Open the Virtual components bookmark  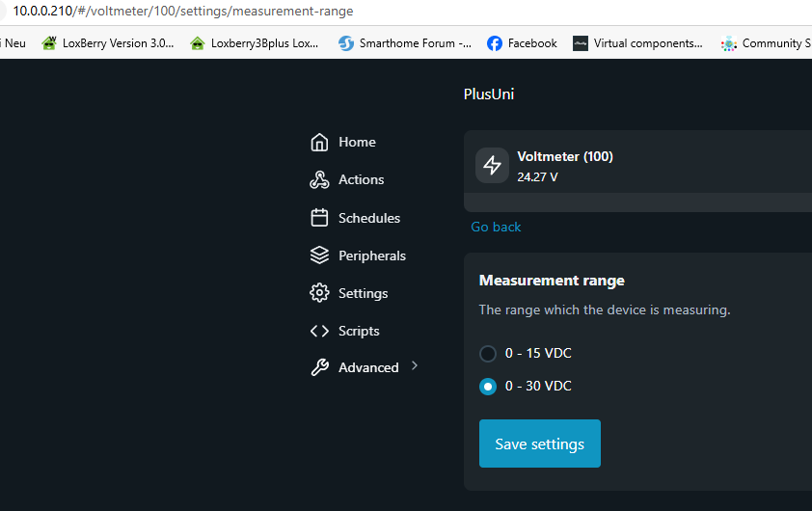(637, 43)
